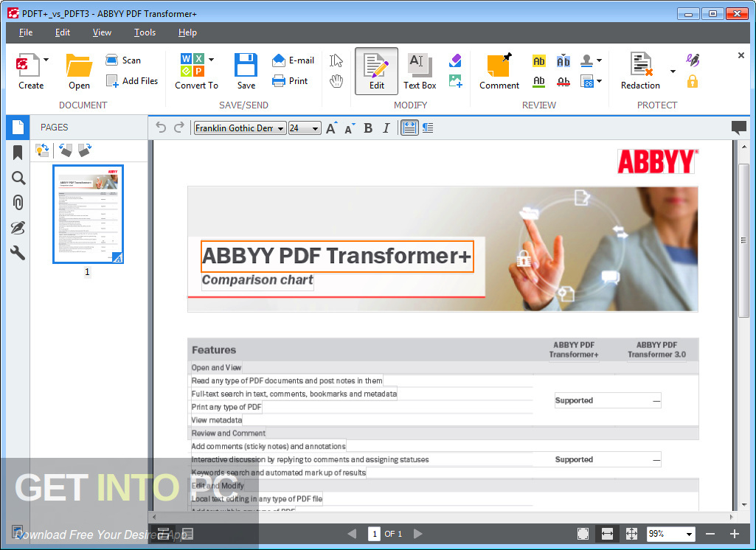This screenshot has height=550, width=756.
Task: Switch to full screen view
Action: click(x=583, y=534)
